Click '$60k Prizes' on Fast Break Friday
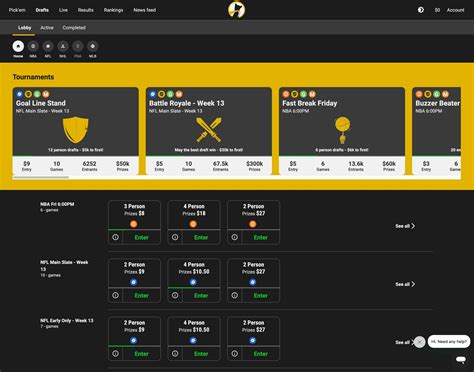Image resolution: width=474 pixels, height=372 pixels. [389, 166]
